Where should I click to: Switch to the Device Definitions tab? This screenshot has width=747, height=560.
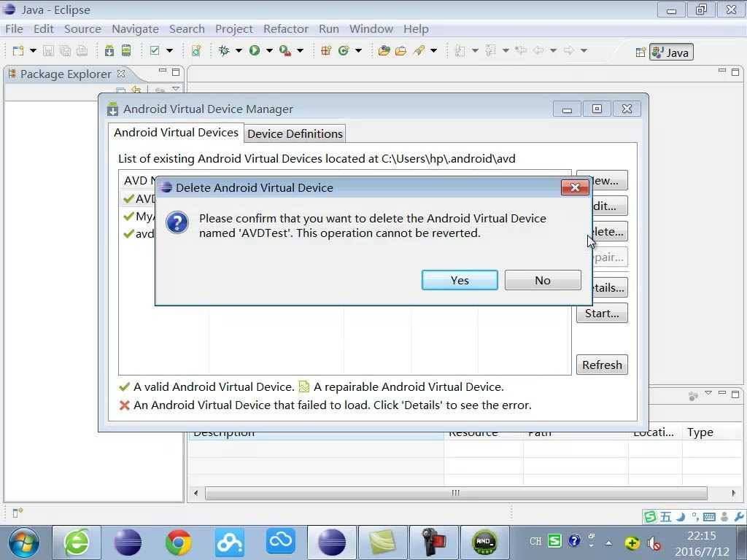[x=295, y=134]
